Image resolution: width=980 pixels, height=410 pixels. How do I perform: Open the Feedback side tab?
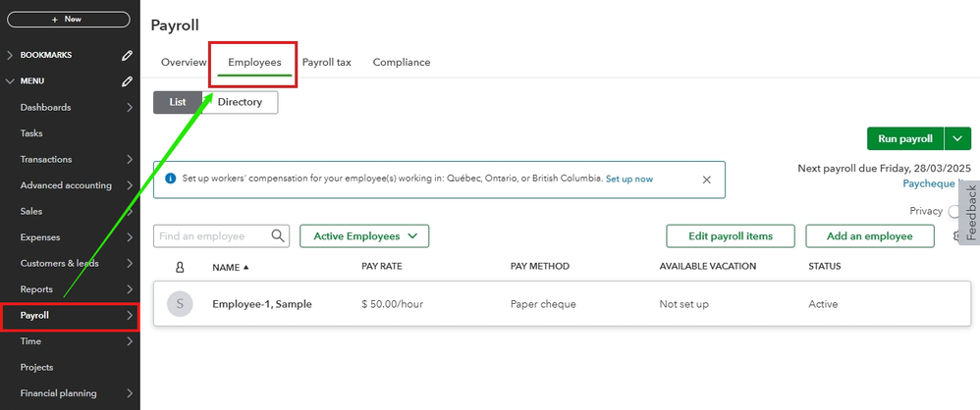click(x=971, y=213)
